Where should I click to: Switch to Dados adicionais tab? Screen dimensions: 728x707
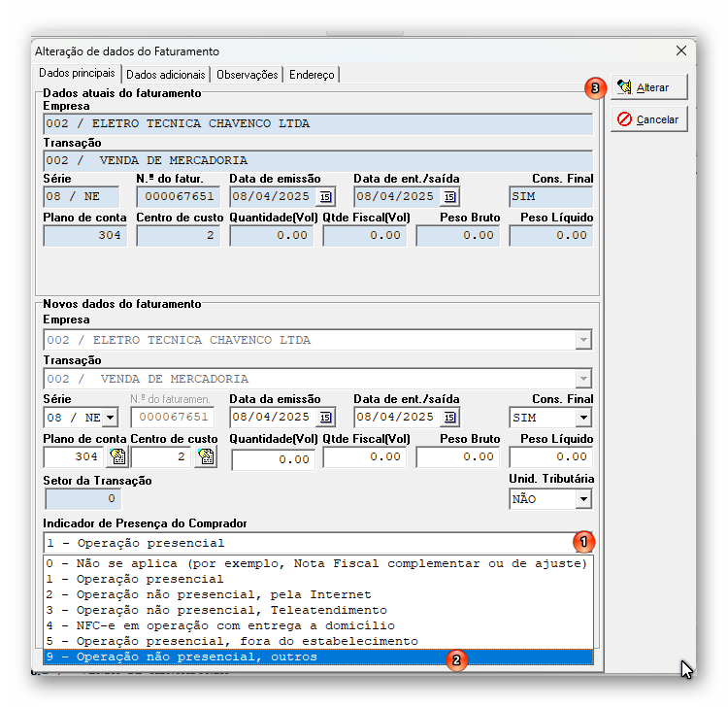coord(165,75)
